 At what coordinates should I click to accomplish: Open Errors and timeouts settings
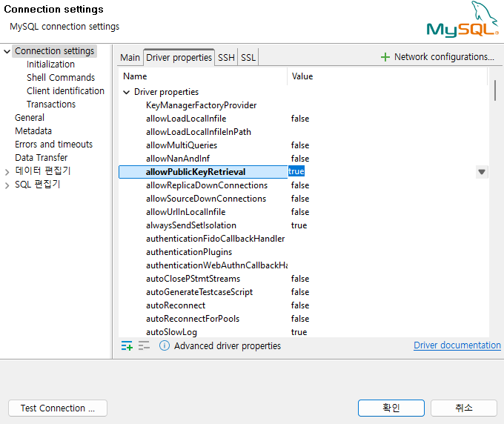pyautogui.click(x=53, y=145)
